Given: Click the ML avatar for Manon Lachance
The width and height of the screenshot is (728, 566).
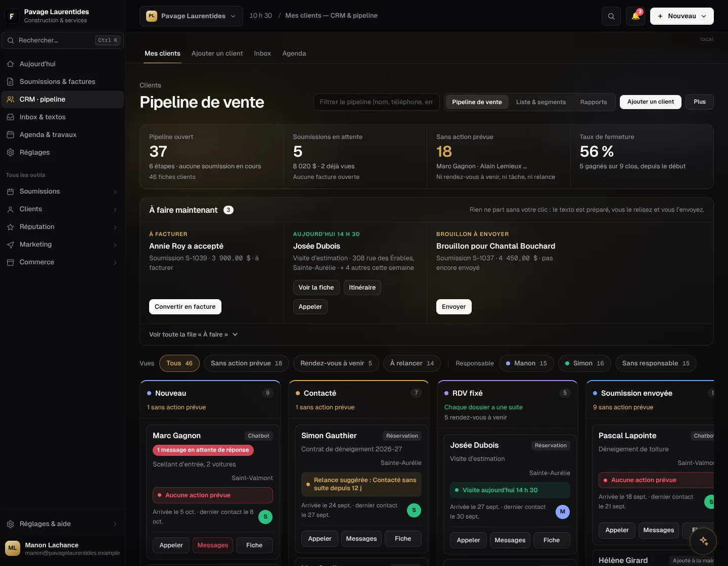Looking at the screenshot, I should click(13, 548).
